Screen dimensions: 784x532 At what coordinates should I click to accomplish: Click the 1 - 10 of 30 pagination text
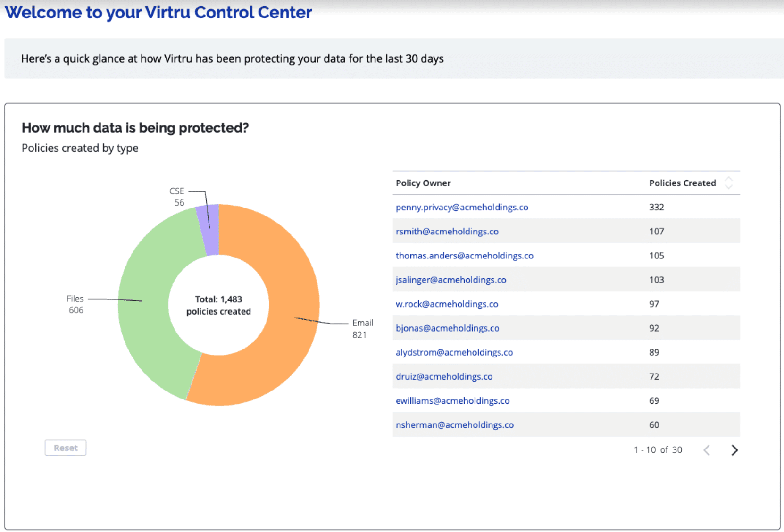click(x=658, y=450)
